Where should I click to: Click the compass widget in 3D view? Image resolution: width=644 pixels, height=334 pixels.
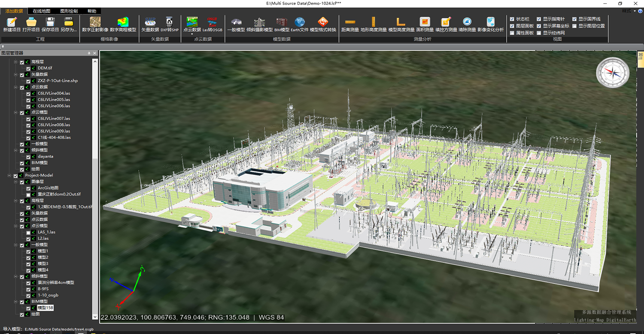click(612, 73)
